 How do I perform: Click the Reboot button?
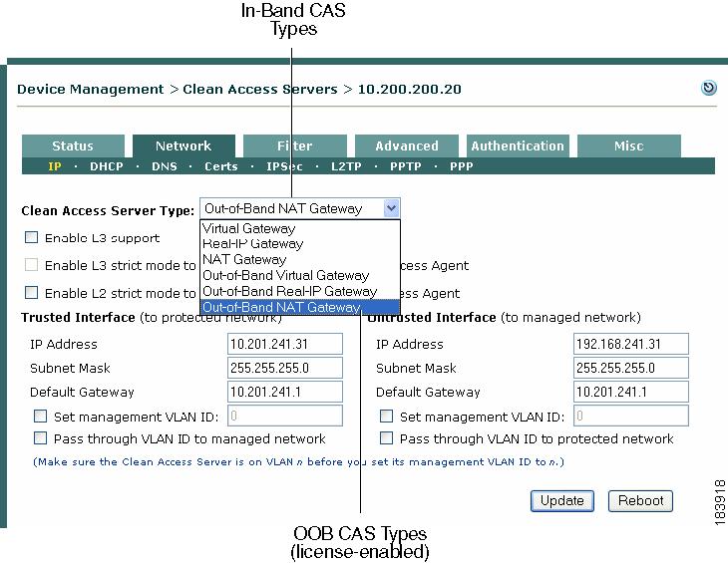pyautogui.click(x=640, y=501)
